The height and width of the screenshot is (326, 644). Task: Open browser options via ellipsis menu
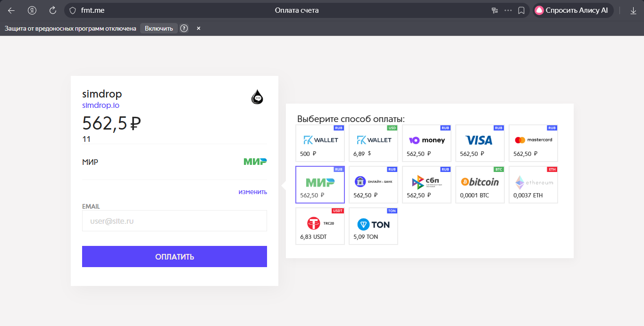tap(507, 10)
